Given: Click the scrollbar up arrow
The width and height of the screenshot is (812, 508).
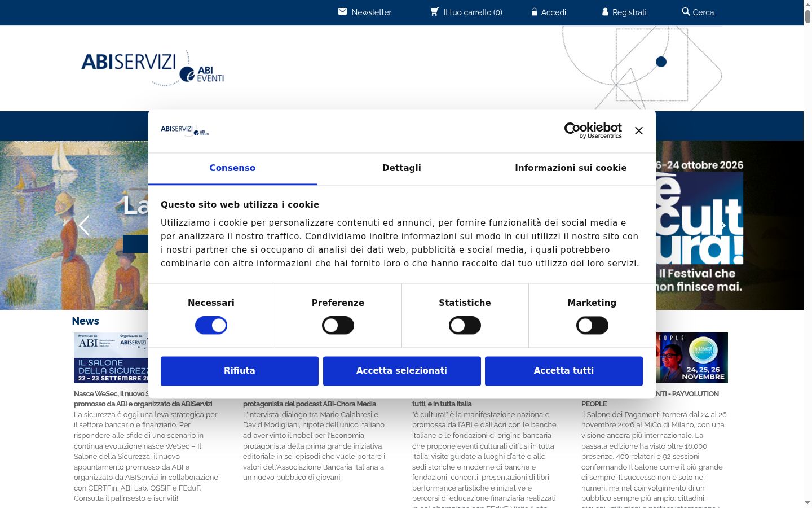Looking at the screenshot, I should click(x=807, y=4).
